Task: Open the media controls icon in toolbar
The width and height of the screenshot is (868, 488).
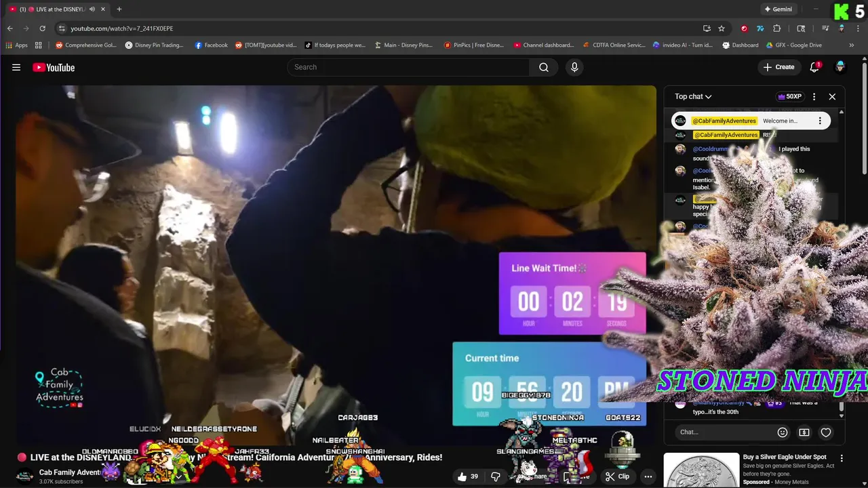Action: pos(825,28)
